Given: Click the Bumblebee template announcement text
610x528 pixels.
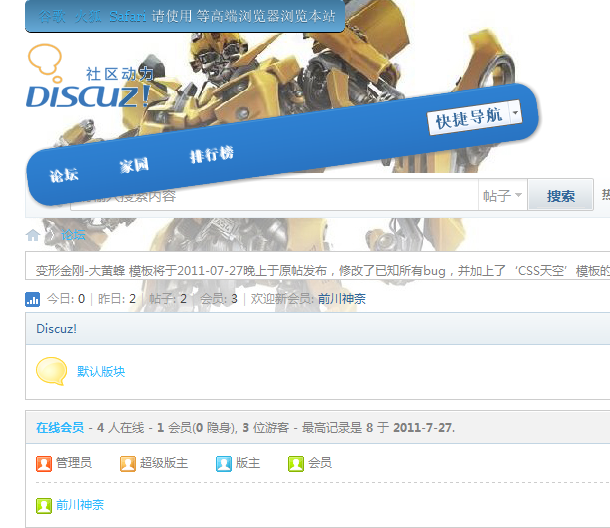Looking at the screenshot, I should click(323, 270).
